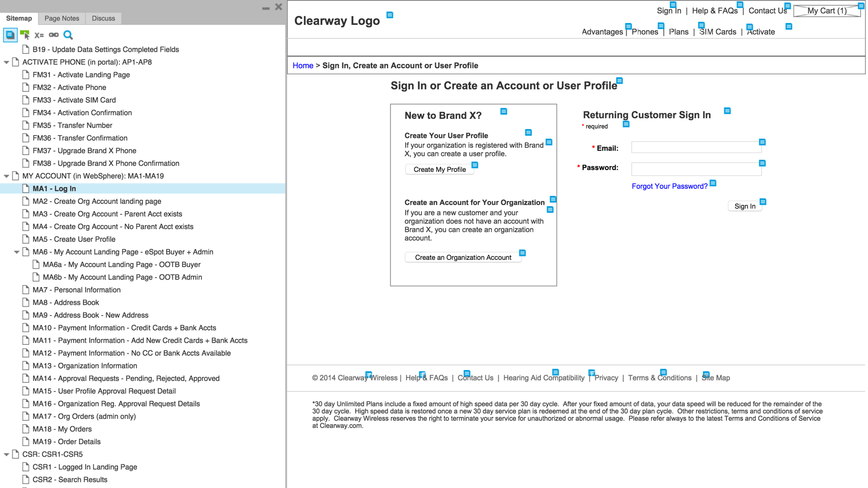Switch to the Sitemap tab
The height and width of the screenshot is (488, 868).
(19, 18)
